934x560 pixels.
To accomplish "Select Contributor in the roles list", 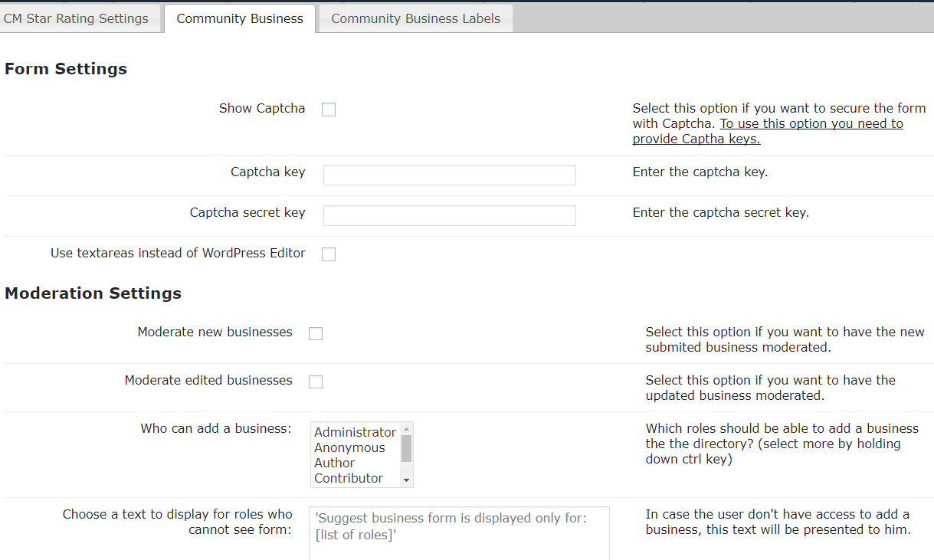I will point(349,478).
